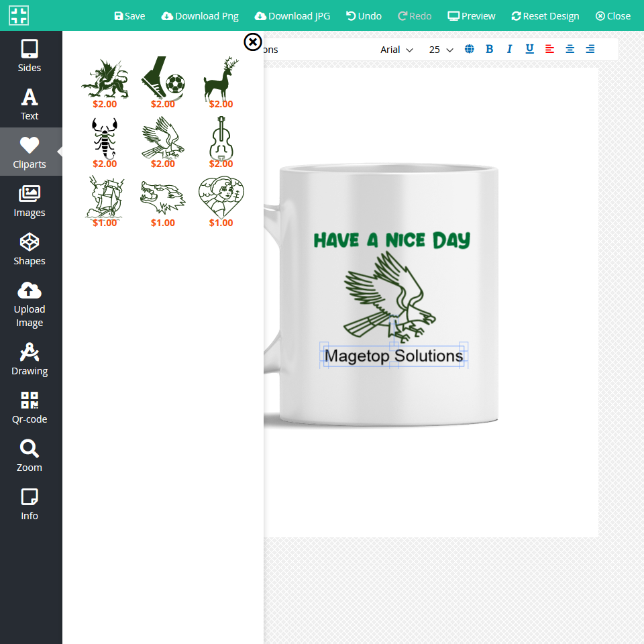Toggle underline text formatting
The width and height of the screenshot is (644, 644).
point(529,49)
